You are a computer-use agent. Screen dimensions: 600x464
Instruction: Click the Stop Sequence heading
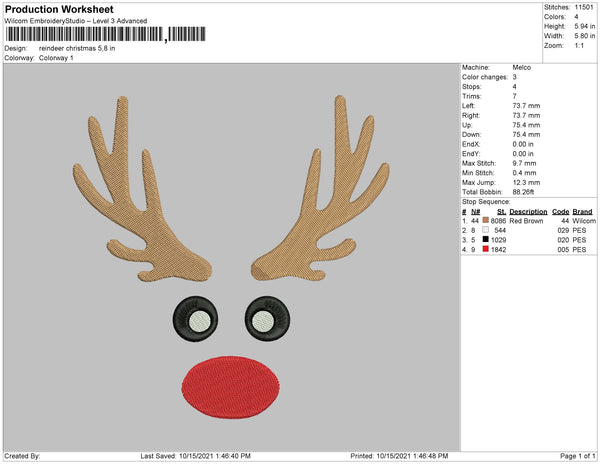tap(486, 202)
